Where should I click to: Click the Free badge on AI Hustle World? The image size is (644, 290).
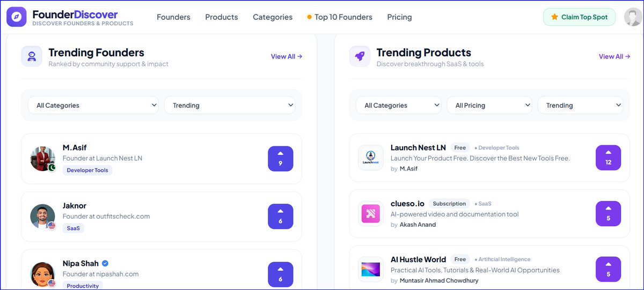tap(460, 259)
